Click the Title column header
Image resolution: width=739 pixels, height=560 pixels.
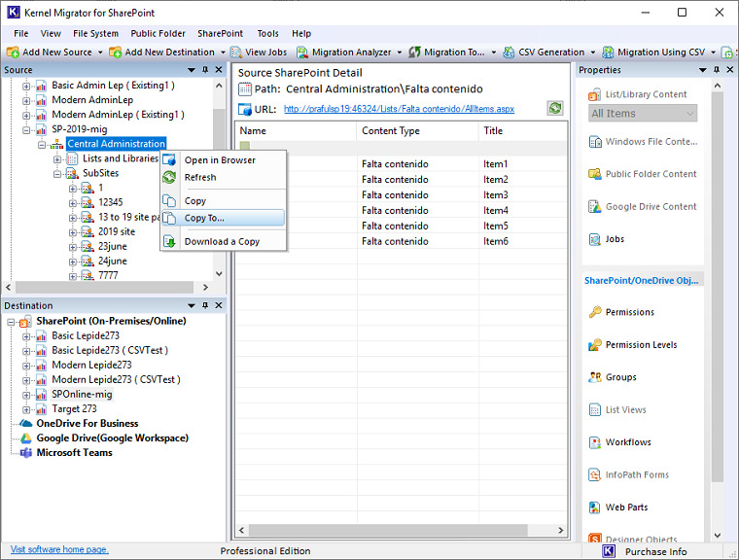[x=522, y=131]
